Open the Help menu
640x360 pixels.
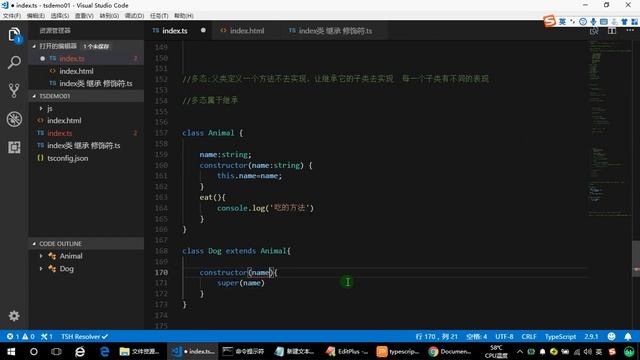pyautogui.click(x=184, y=16)
